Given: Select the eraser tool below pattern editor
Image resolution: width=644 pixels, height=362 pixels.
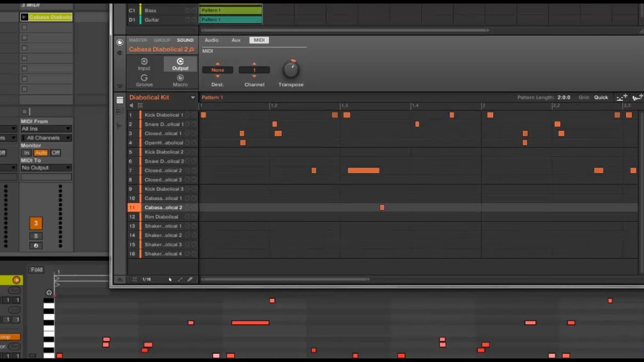Looking at the screenshot, I should tap(190, 279).
